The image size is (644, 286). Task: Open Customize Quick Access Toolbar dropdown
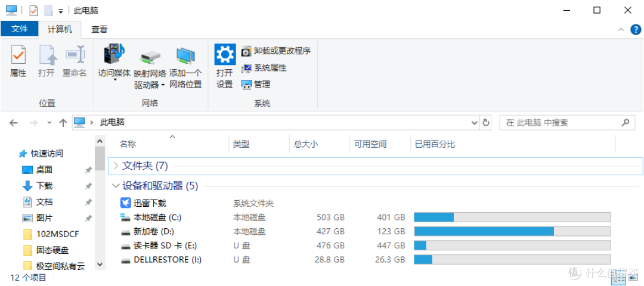(61, 11)
